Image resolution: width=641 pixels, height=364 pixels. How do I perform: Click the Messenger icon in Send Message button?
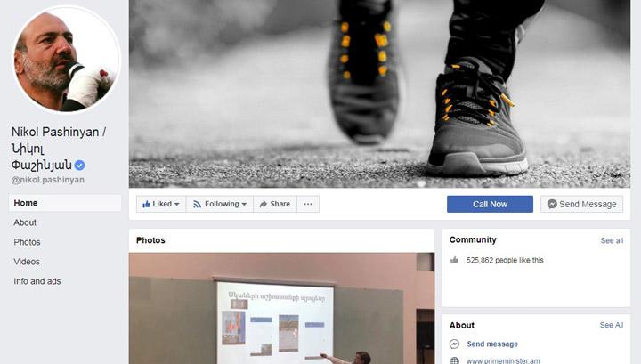pos(552,204)
